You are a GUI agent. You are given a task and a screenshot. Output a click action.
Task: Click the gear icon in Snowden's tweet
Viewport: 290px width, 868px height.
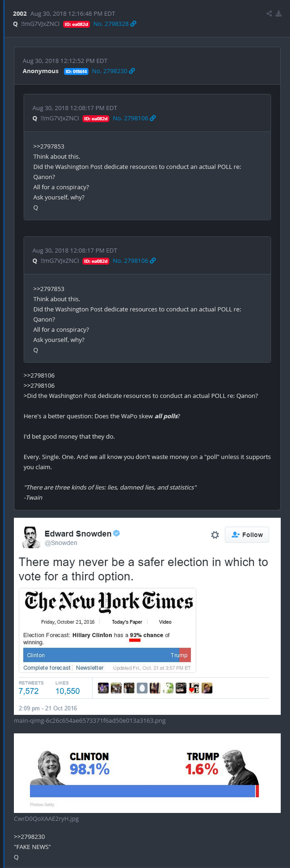(215, 535)
